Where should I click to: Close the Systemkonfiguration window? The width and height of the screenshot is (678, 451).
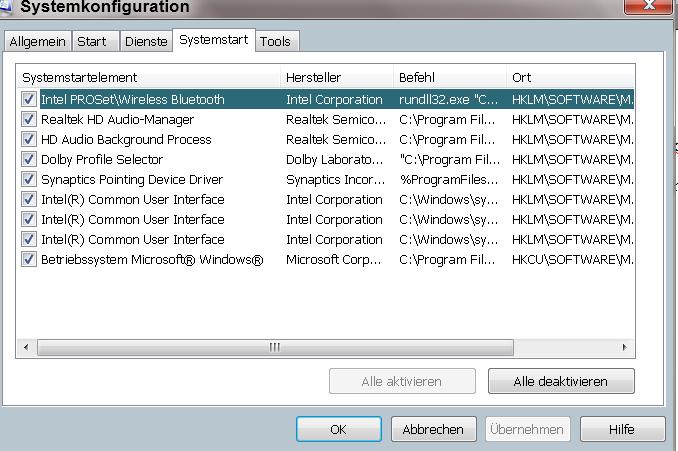pos(648,5)
